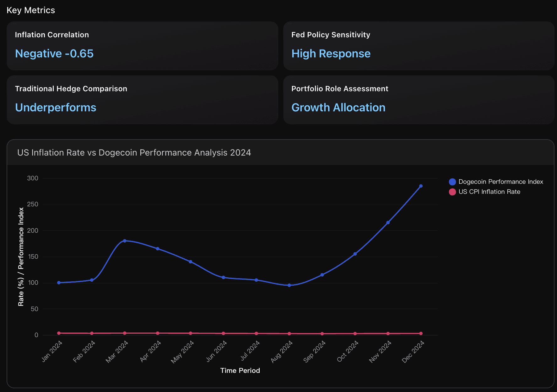Click the 50 y-axis tick label
The width and height of the screenshot is (557, 392).
pos(35,309)
